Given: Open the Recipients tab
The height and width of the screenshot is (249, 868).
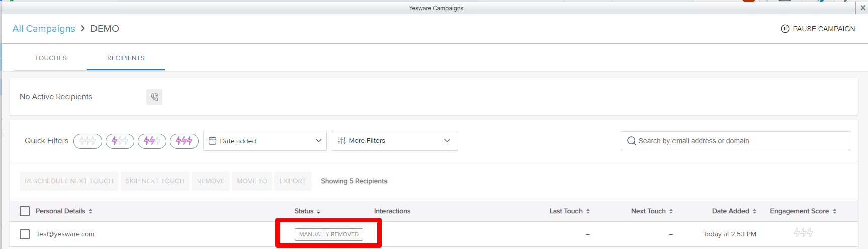Looking at the screenshot, I should point(126,58).
